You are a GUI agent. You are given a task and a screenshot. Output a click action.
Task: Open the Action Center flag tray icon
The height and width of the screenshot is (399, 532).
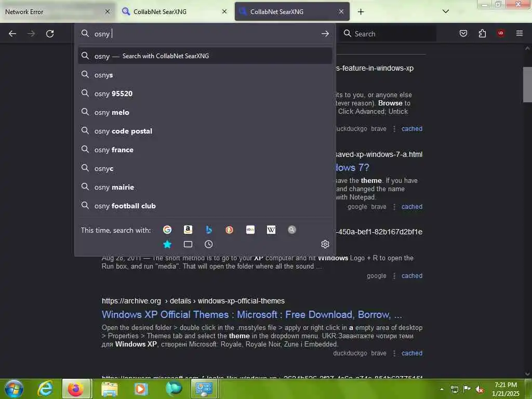[x=467, y=389]
